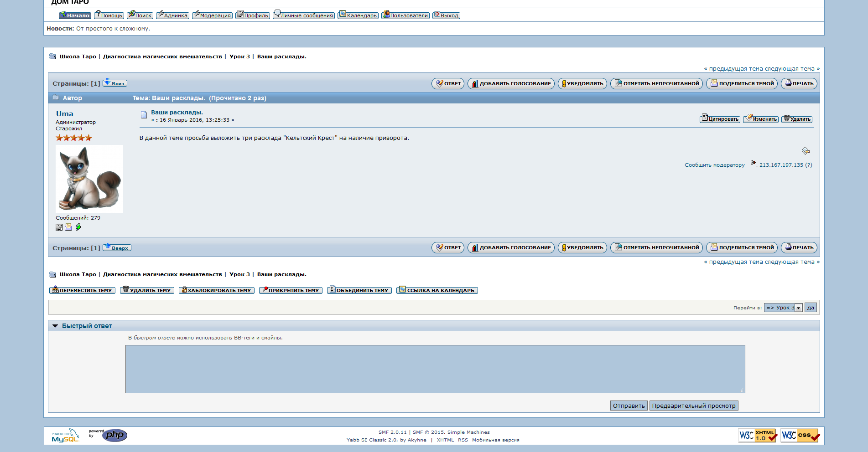Click the Удалить тему button
Screen dimensions: 868x452
tap(147, 290)
